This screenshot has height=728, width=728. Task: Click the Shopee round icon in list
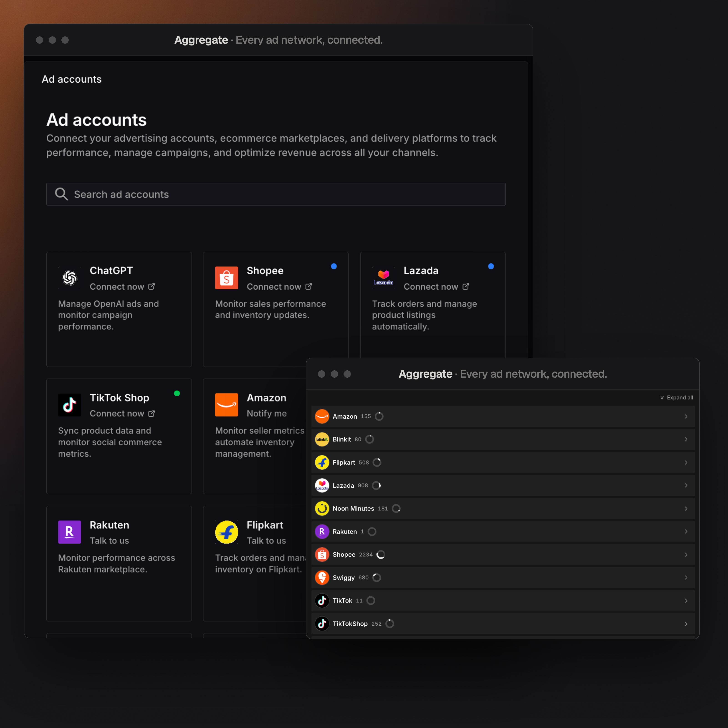[x=322, y=554]
